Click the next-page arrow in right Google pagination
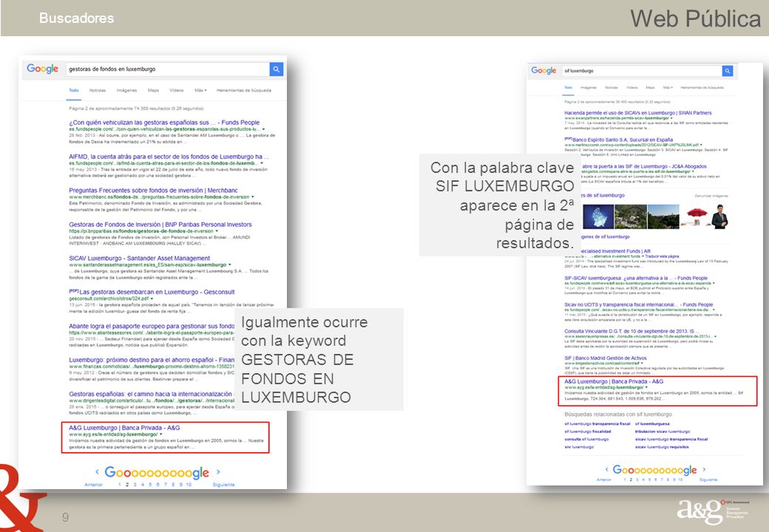 [704, 469]
